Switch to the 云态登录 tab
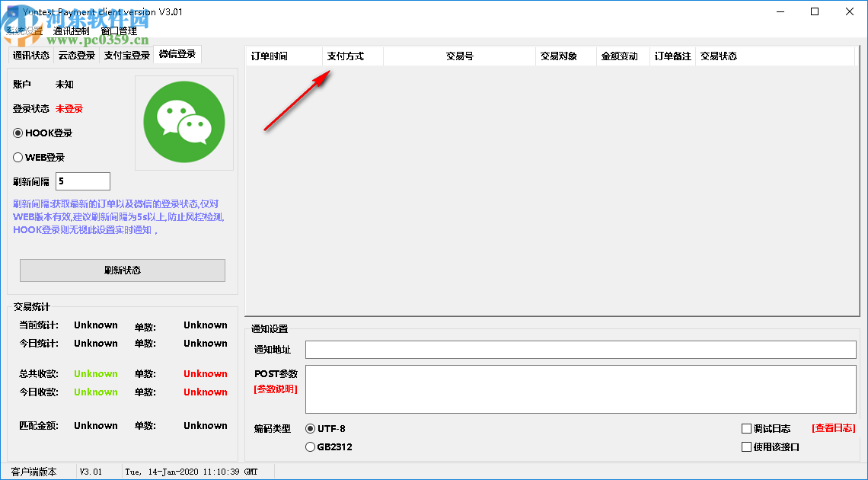Image resolution: width=868 pixels, height=480 pixels. point(75,55)
